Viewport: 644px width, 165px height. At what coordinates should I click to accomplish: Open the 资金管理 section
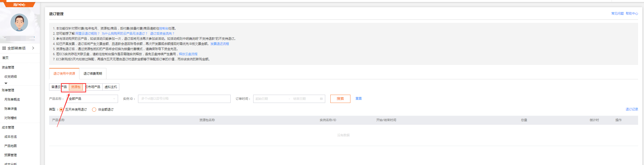tap(8, 67)
